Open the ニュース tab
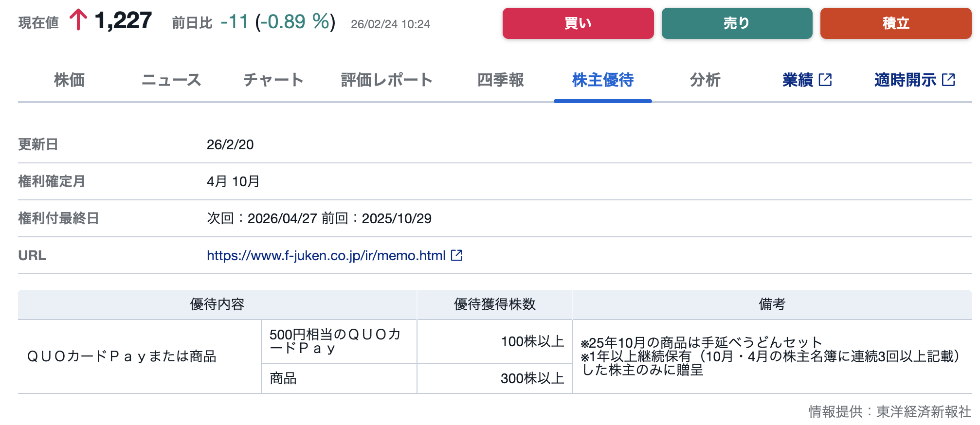980x425 pixels. [x=171, y=80]
